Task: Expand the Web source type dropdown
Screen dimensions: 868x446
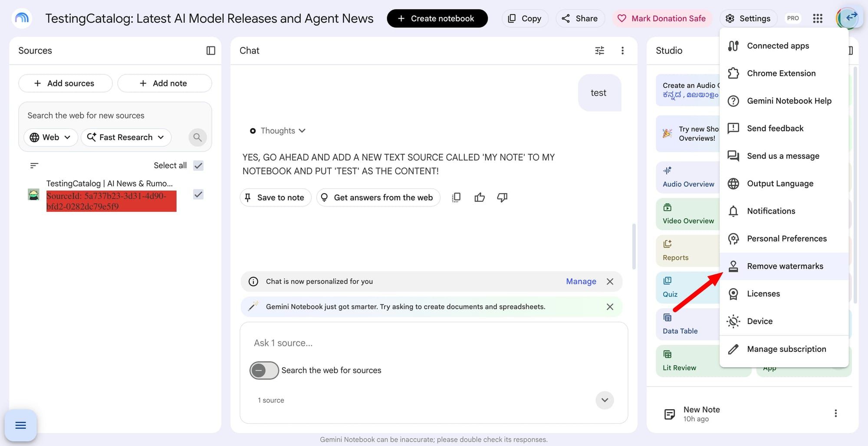Action: click(50, 138)
